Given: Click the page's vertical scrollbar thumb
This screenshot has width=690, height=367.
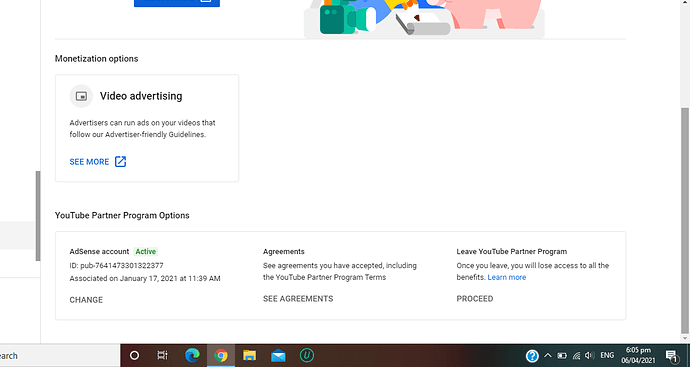Looking at the screenshot, I should [685, 221].
